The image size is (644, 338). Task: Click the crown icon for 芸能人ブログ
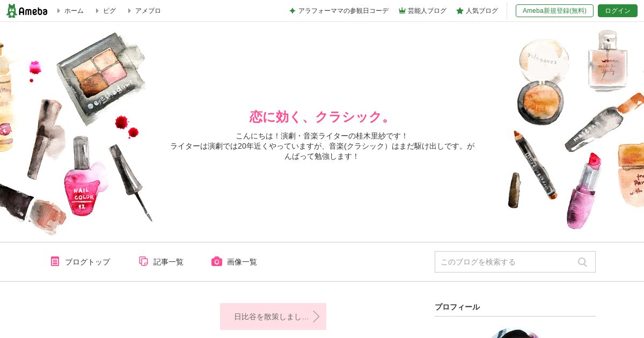[402, 11]
